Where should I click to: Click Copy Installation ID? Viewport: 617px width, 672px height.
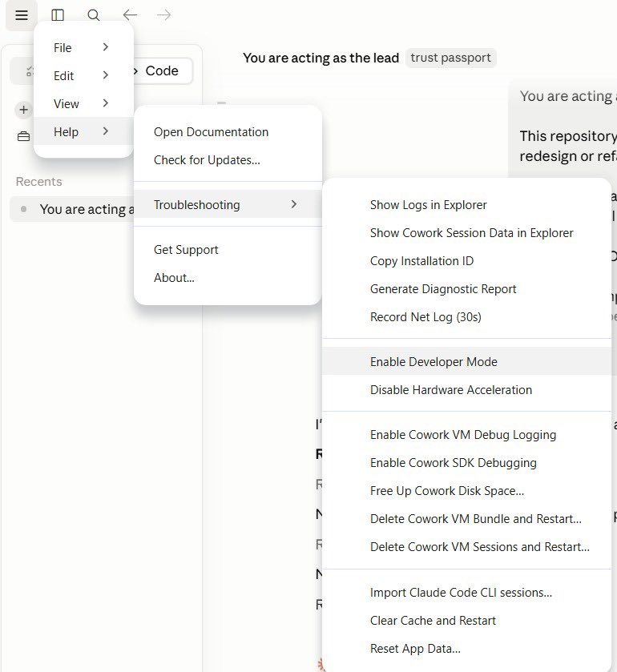point(466,261)
